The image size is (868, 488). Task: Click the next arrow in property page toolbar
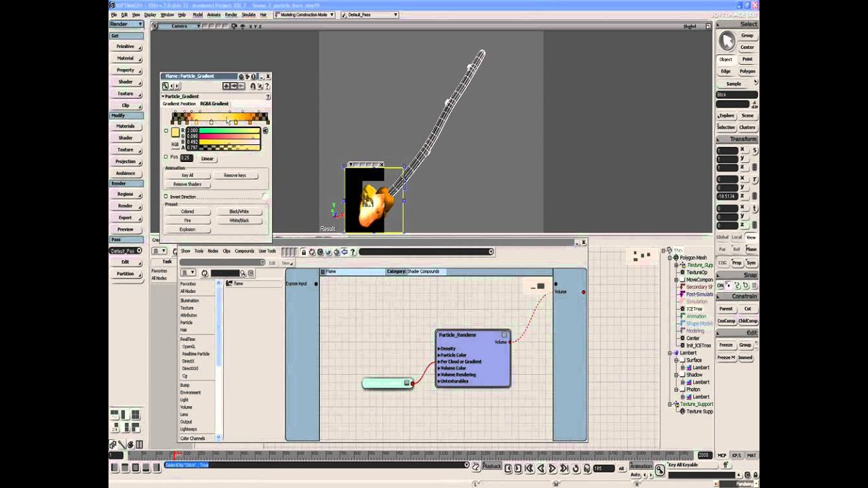177,86
